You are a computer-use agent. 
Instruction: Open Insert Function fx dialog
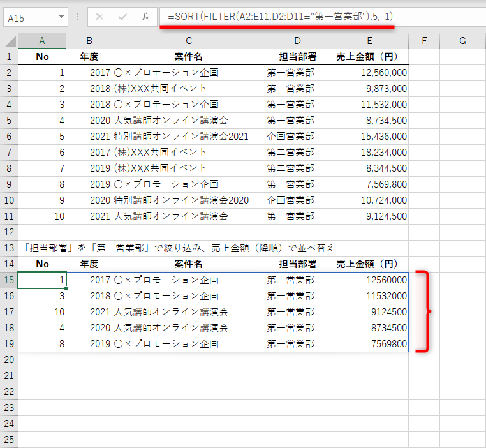[x=145, y=17]
